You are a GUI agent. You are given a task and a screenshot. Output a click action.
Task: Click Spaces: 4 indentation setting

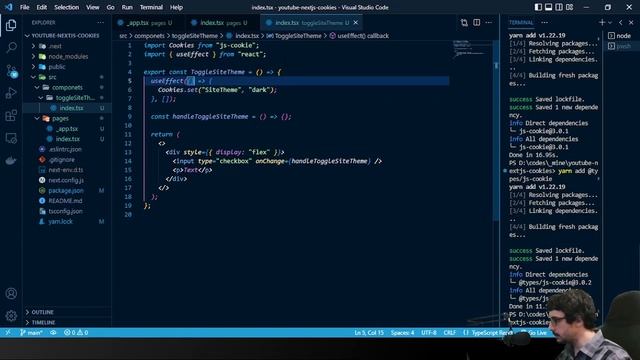(x=402, y=333)
